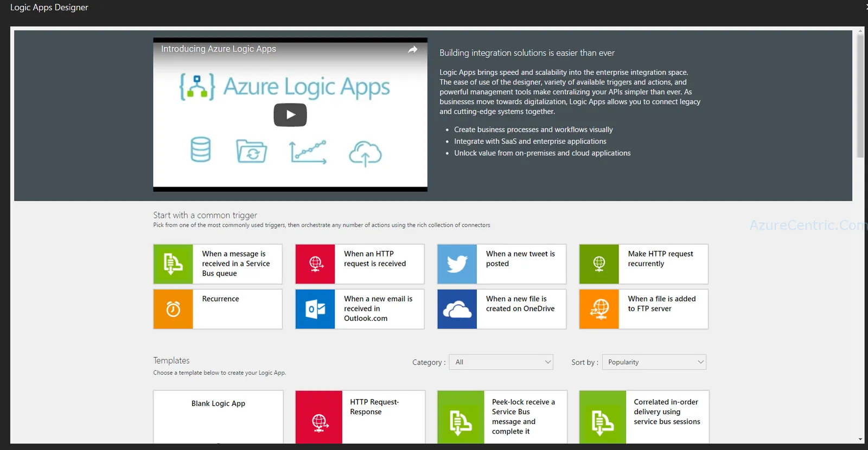
Task: Share the video using the arrow icon
Action: 413,49
